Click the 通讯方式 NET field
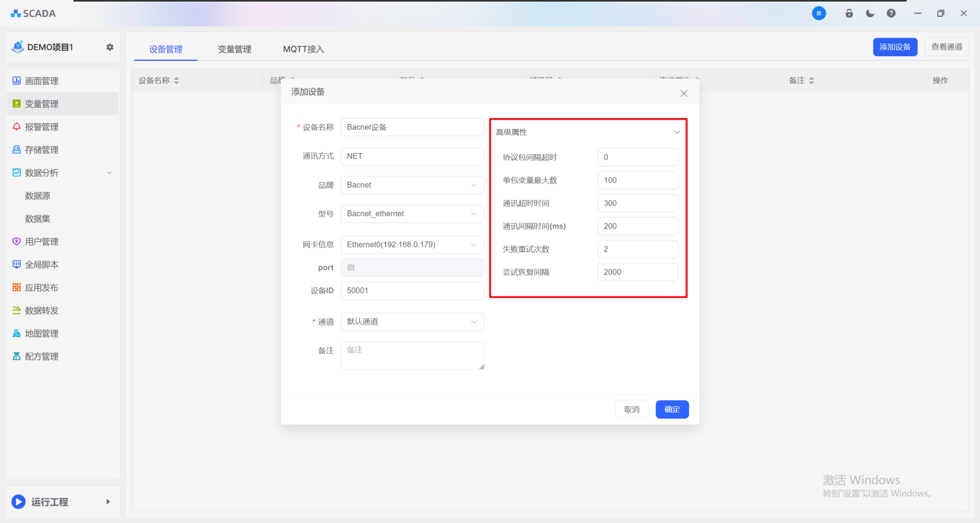 tap(412, 156)
